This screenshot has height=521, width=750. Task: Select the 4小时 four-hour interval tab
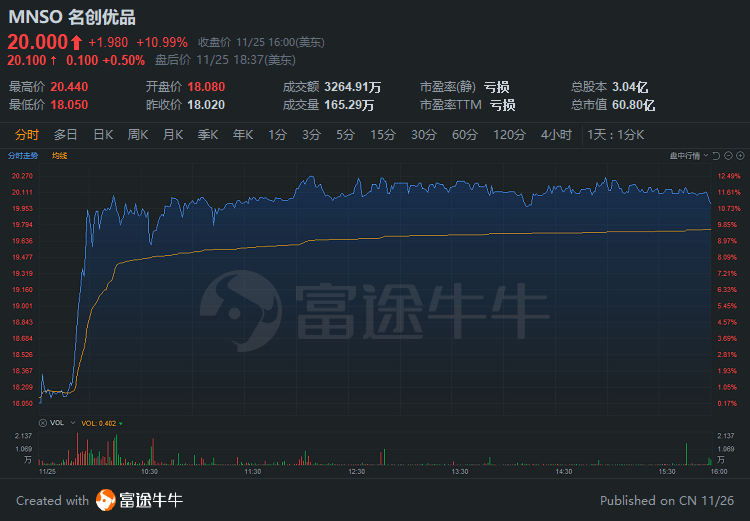tap(556, 135)
